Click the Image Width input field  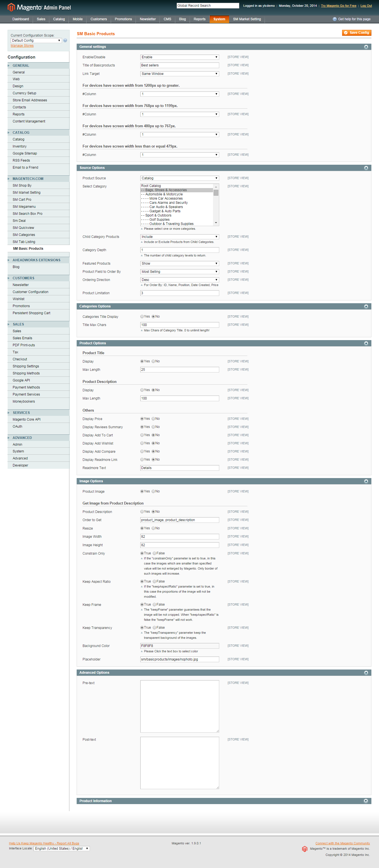(179, 537)
